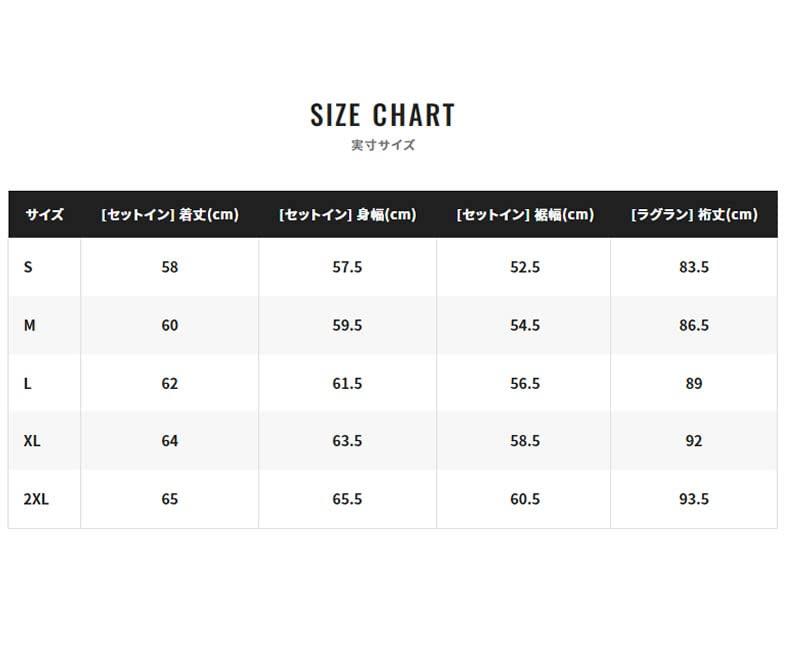Select the [セットイン] 裾幅(cm) column header
Screen dimensions: 787x650
coord(524,214)
